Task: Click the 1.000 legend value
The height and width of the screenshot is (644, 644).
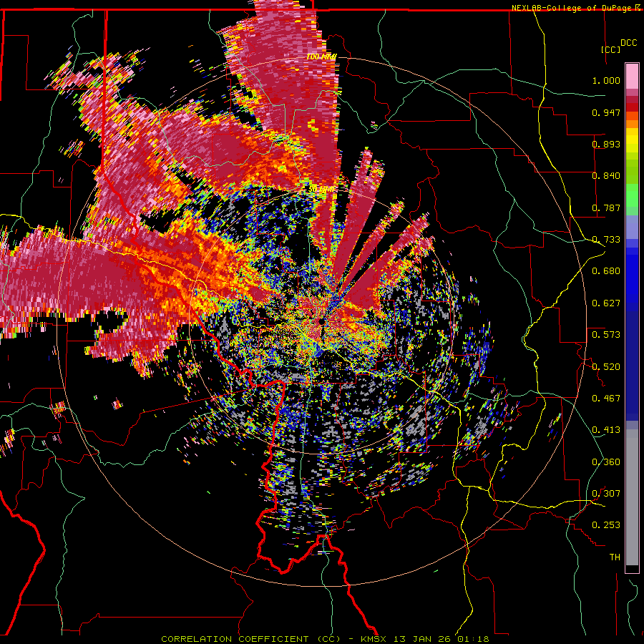Action: tap(606, 80)
